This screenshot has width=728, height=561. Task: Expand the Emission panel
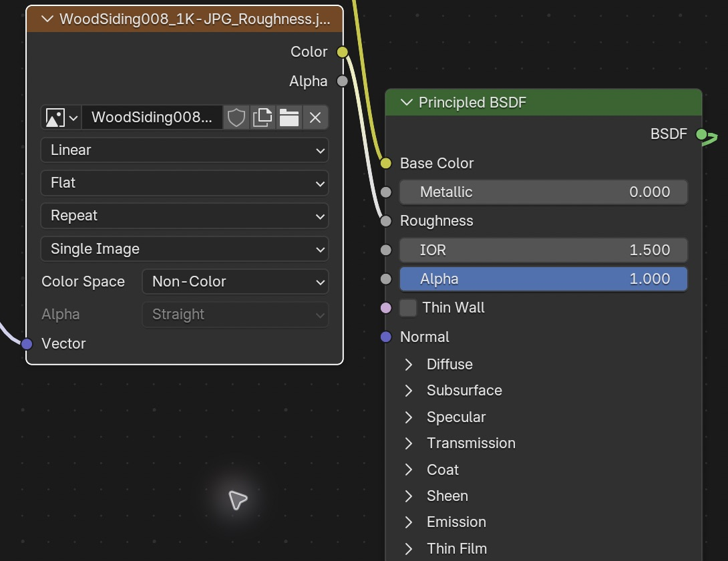409,522
